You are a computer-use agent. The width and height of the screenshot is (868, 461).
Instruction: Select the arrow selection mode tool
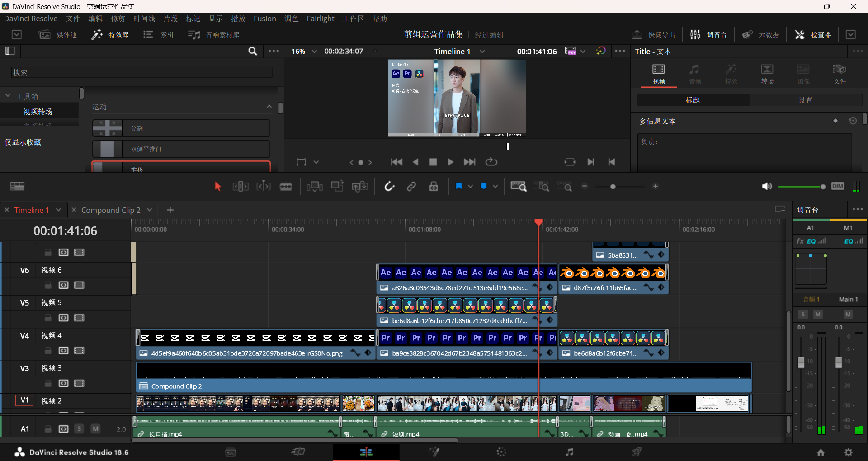(x=217, y=187)
